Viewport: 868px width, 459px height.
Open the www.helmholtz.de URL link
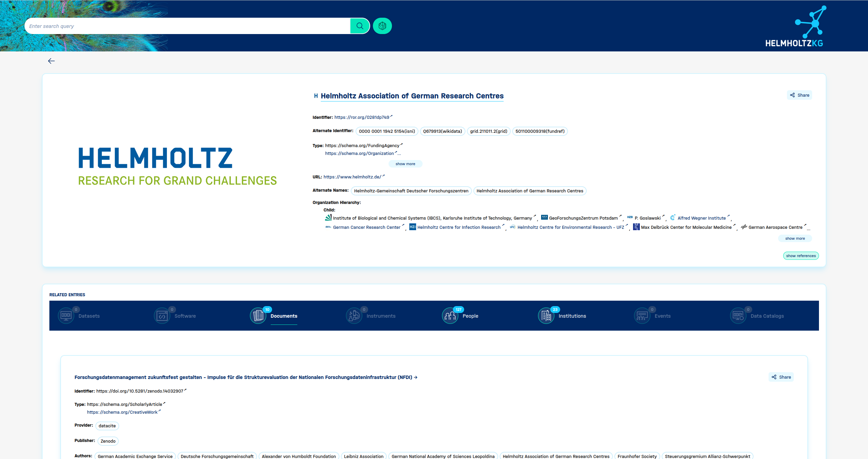352,177
